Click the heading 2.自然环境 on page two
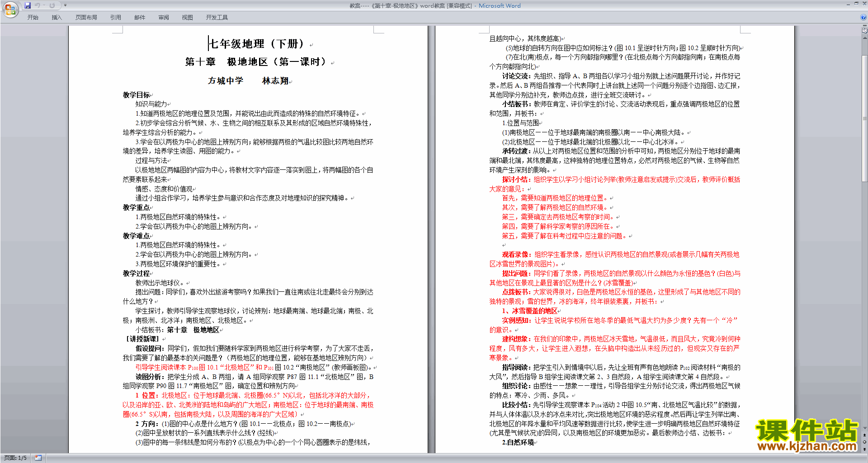 click(518, 443)
